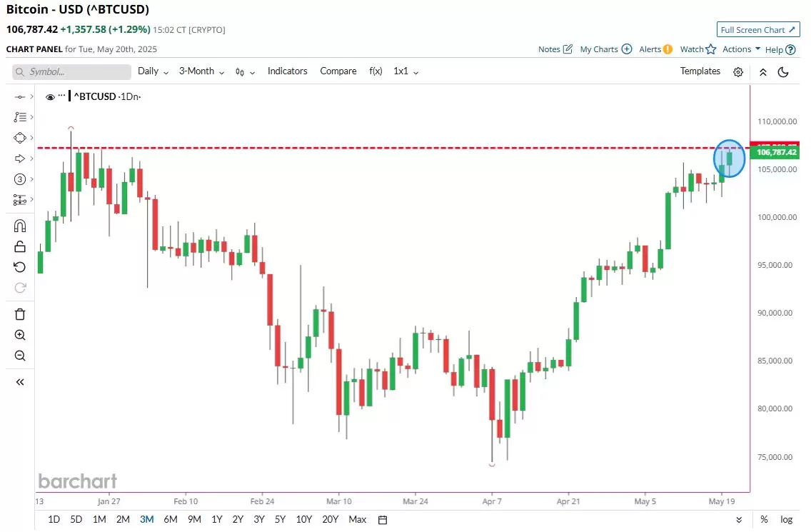Open the Actions dropdown

point(741,49)
